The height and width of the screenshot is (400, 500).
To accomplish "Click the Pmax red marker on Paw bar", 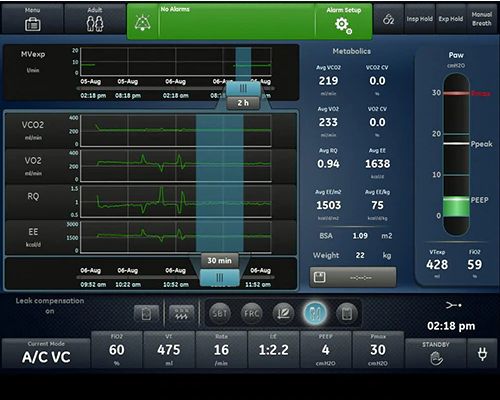I will point(456,93).
